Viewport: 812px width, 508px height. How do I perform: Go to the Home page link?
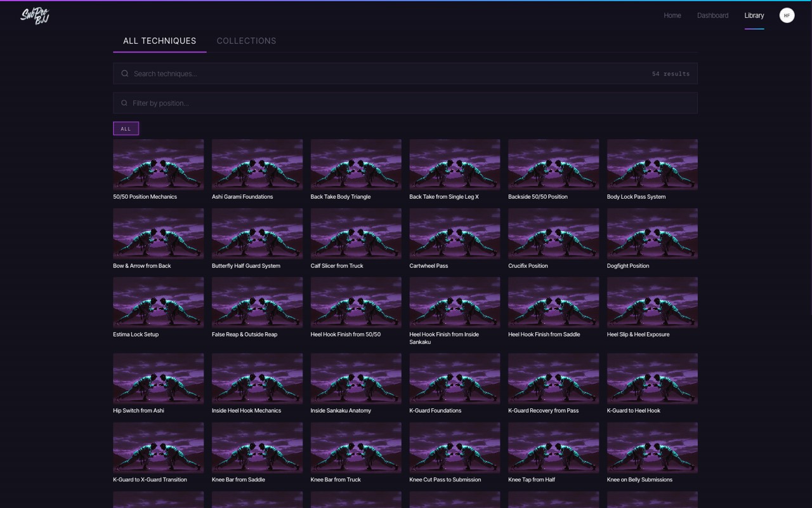[672, 15]
